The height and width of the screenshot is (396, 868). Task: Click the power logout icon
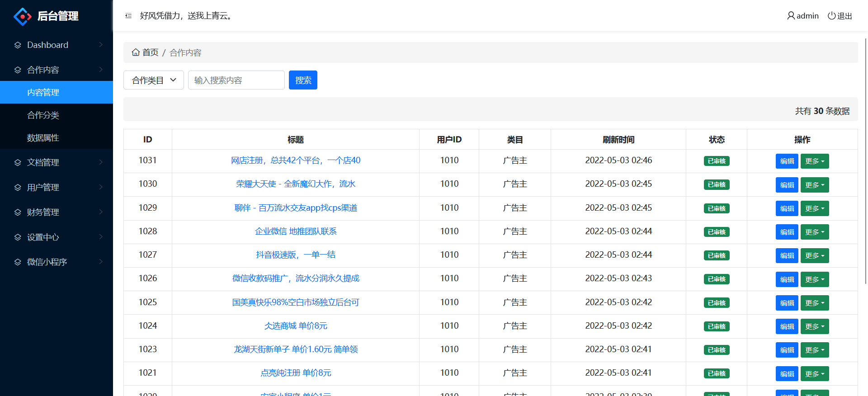click(831, 16)
